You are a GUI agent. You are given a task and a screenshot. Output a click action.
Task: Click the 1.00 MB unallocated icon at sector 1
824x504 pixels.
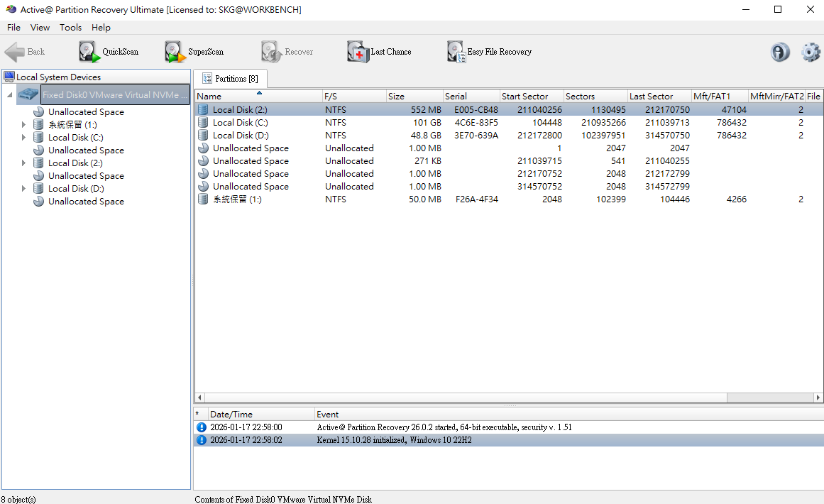point(203,148)
